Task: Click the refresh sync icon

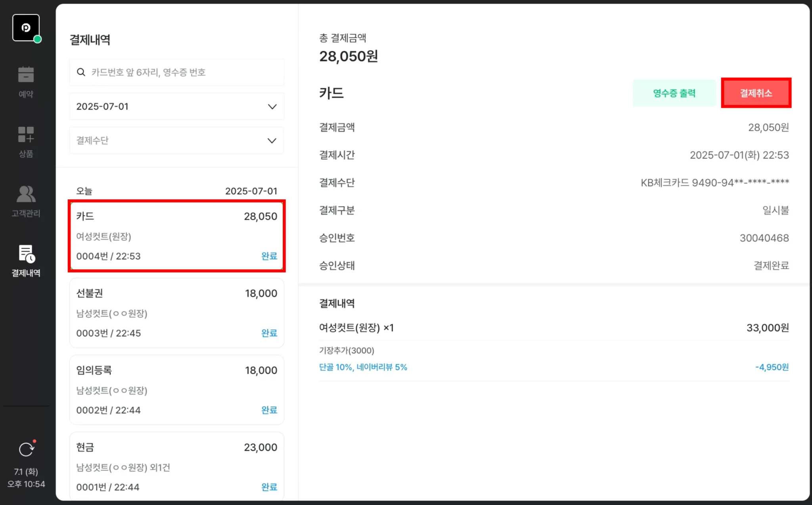Action: [x=26, y=450]
